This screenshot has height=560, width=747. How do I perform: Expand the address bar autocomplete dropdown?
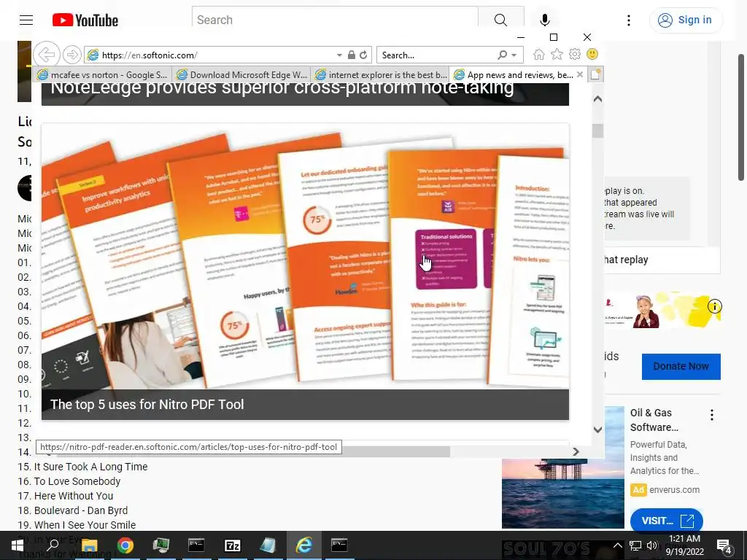[339, 55]
